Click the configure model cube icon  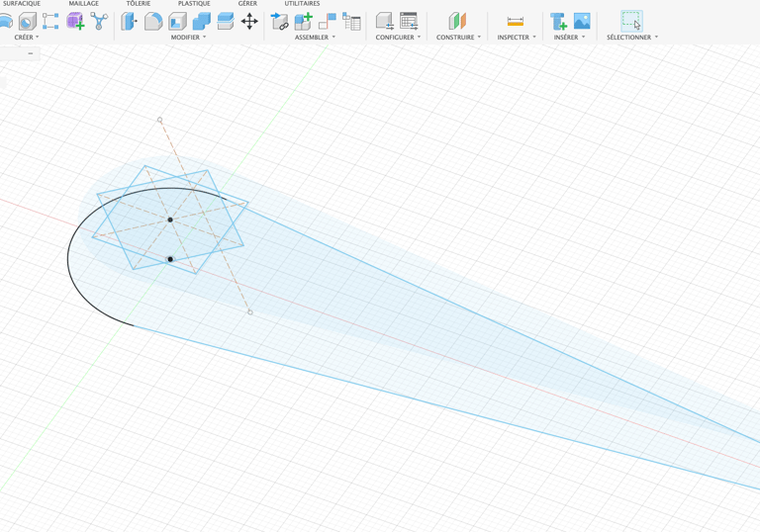click(x=385, y=22)
